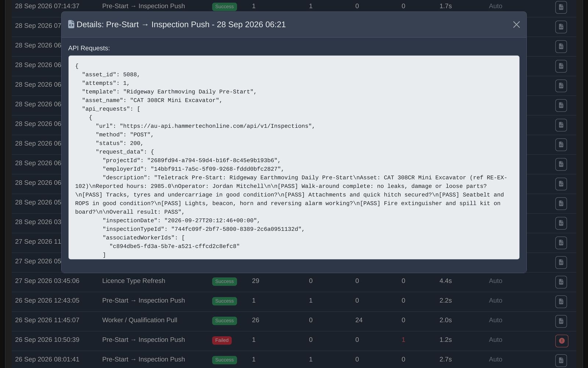Click inside the API Requests JSON box

click(x=294, y=158)
